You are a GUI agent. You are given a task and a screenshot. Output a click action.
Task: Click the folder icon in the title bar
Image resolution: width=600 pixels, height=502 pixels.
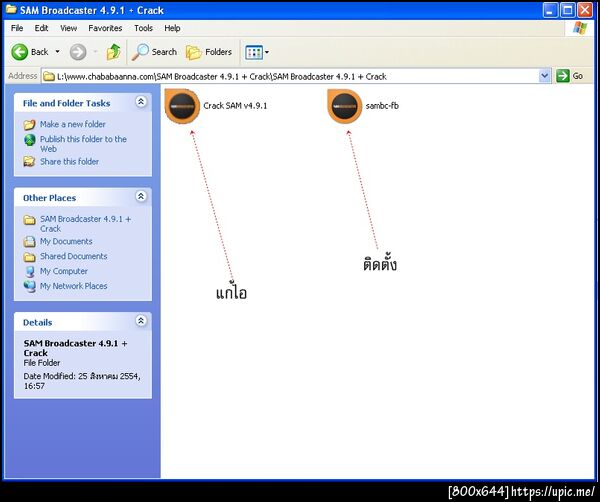[11, 9]
